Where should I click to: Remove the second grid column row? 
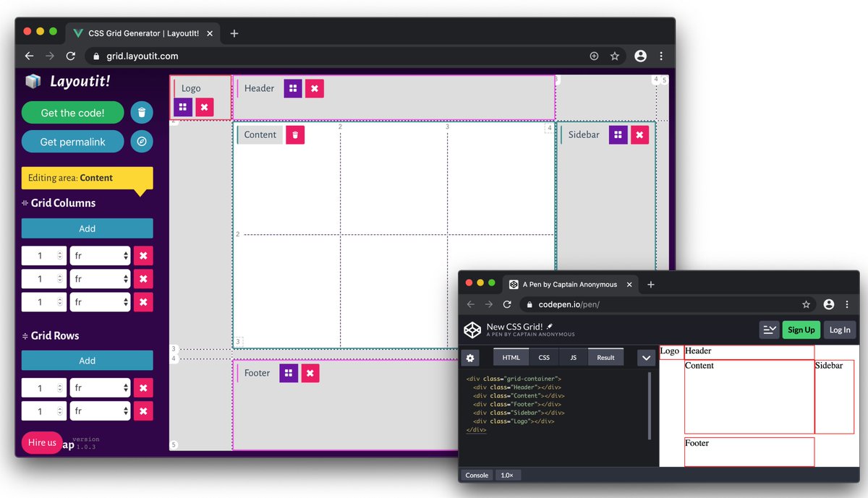click(x=143, y=279)
